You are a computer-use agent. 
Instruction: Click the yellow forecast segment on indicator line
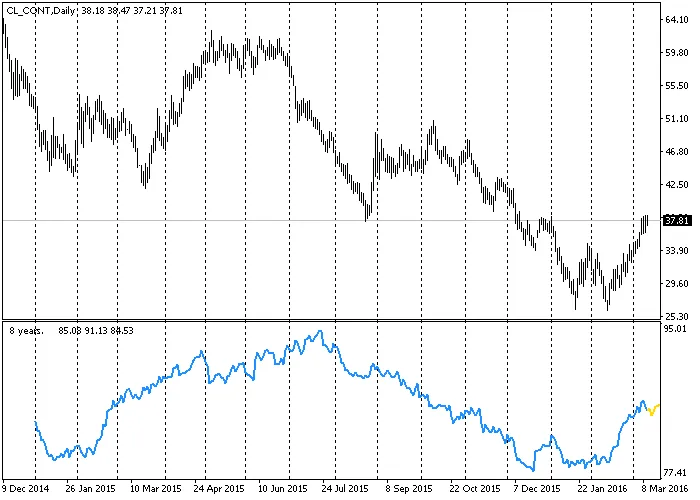click(x=652, y=410)
